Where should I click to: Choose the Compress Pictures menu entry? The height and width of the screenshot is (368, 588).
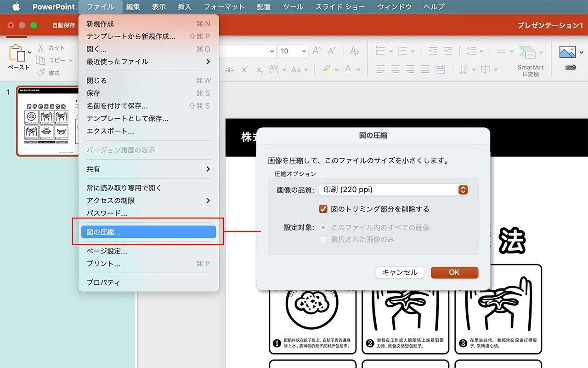(148, 232)
